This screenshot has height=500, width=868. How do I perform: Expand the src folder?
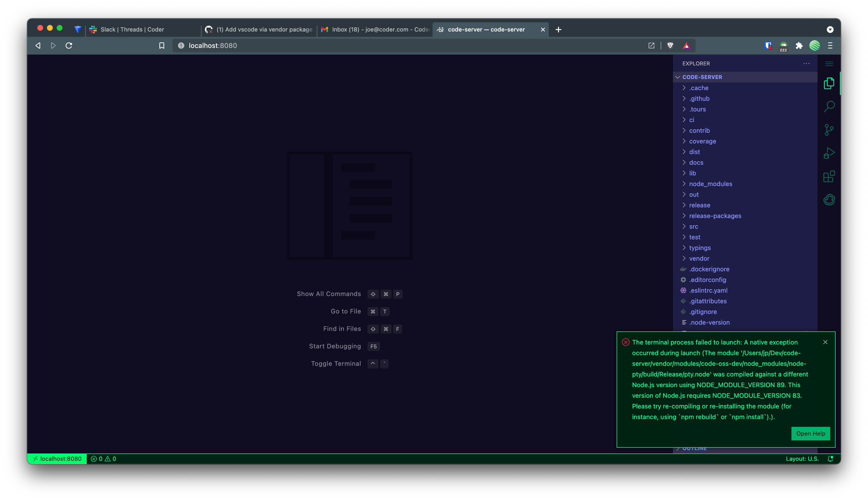[x=745, y=226]
